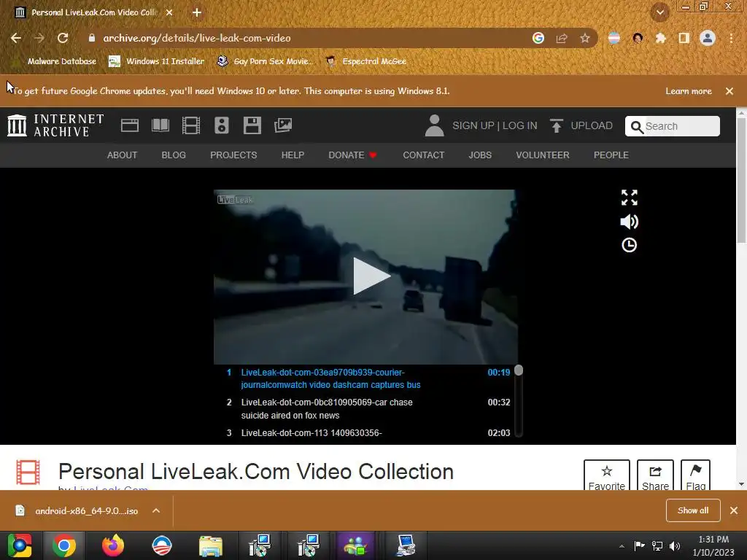Open the Chrome profile avatar
This screenshot has height=560, width=747.
(x=708, y=38)
